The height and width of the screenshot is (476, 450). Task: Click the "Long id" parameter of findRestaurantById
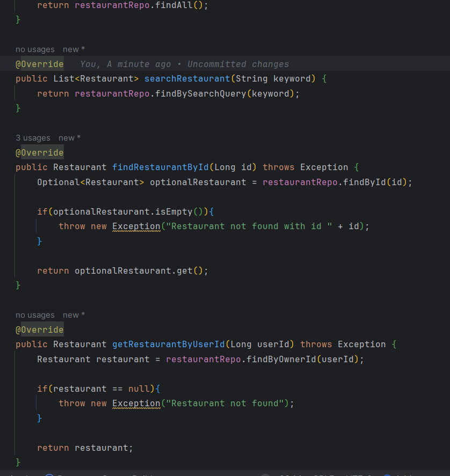pyautogui.click(x=233, y=167)
